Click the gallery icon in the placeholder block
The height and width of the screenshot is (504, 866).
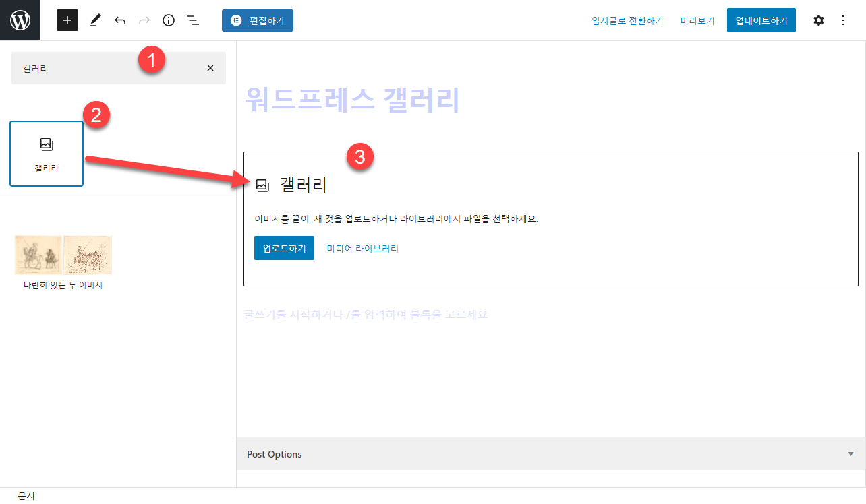[x=263, y=185]
